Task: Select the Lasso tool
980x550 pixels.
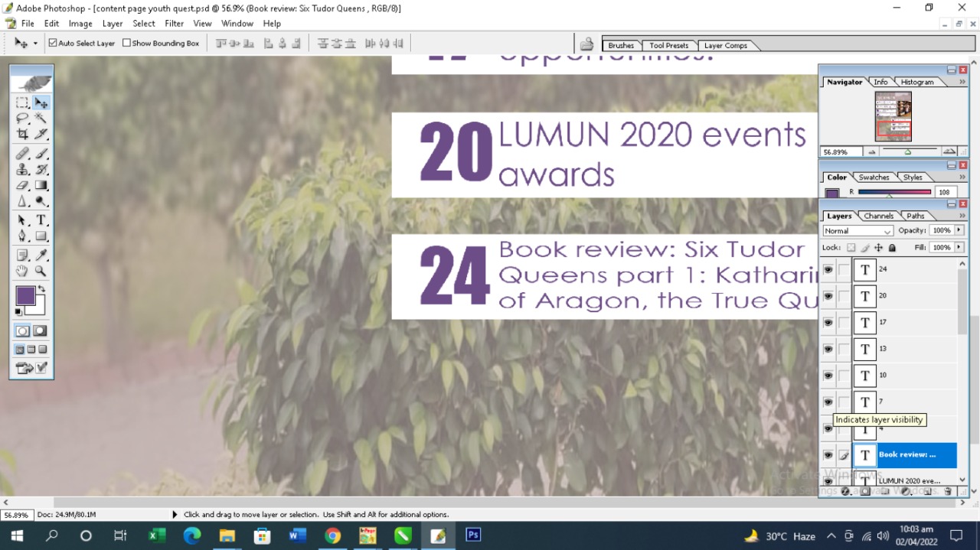Action: (x=22, y=119)
